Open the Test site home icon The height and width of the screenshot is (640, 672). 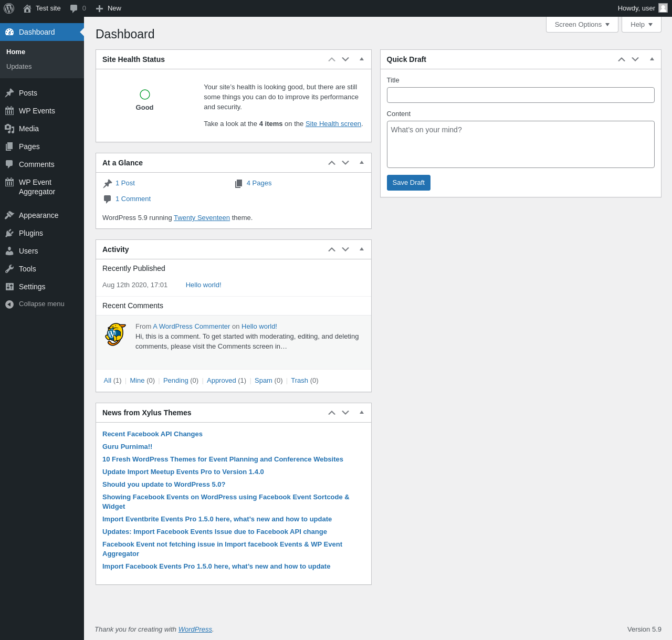[27, 8]
